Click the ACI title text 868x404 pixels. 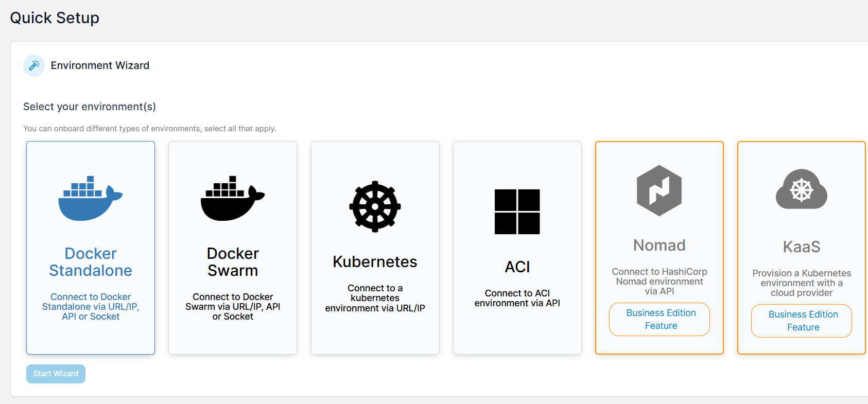pyautogui.click(x=517, y=267)
